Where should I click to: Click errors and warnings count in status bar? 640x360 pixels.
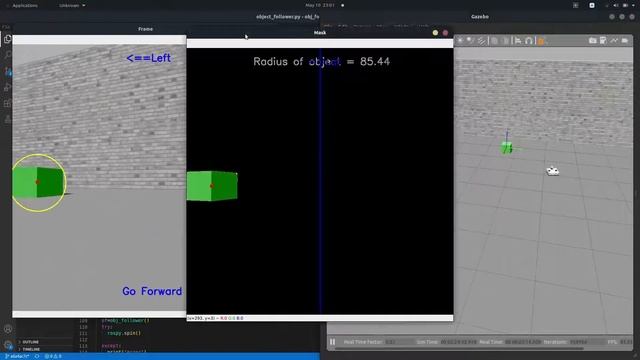(x=53, y=356)
